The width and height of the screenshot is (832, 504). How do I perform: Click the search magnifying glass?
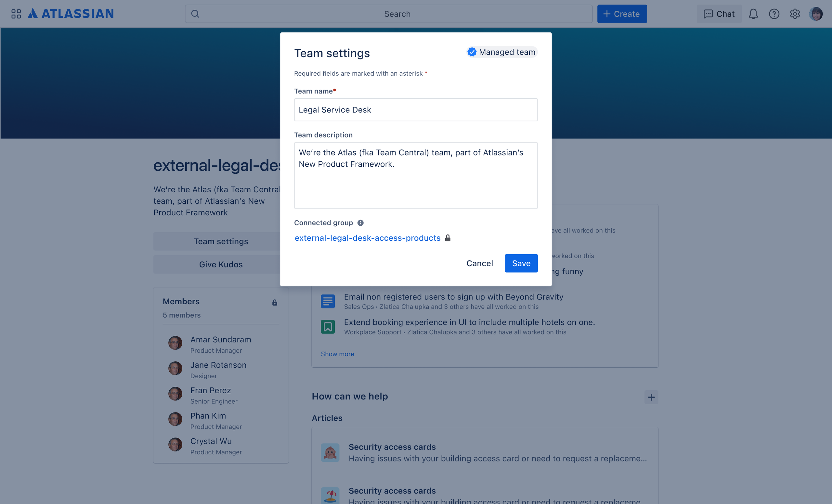point(195,14)
